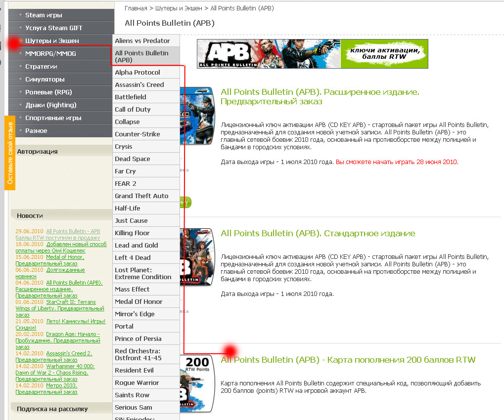504x420 pixels.
Task: Click the APB activation keys banner
Action: 312,54
